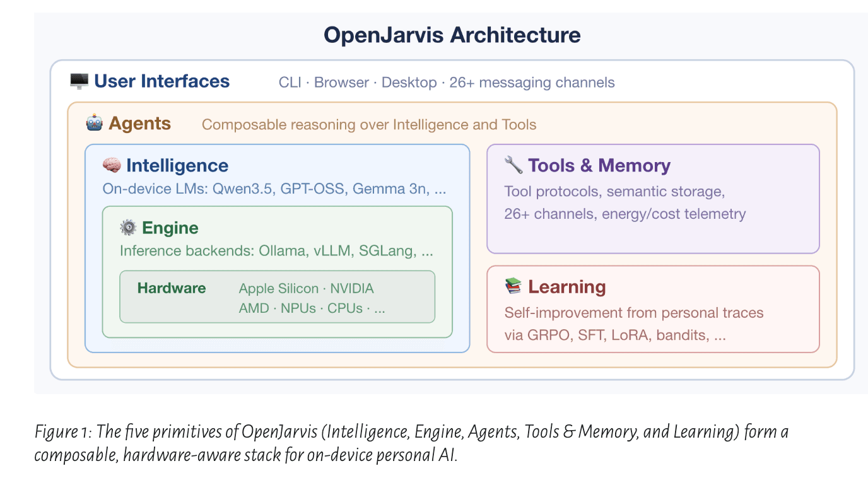Click the Hardware label inside Engine
868x478 pixels.
tap(172, 288)
